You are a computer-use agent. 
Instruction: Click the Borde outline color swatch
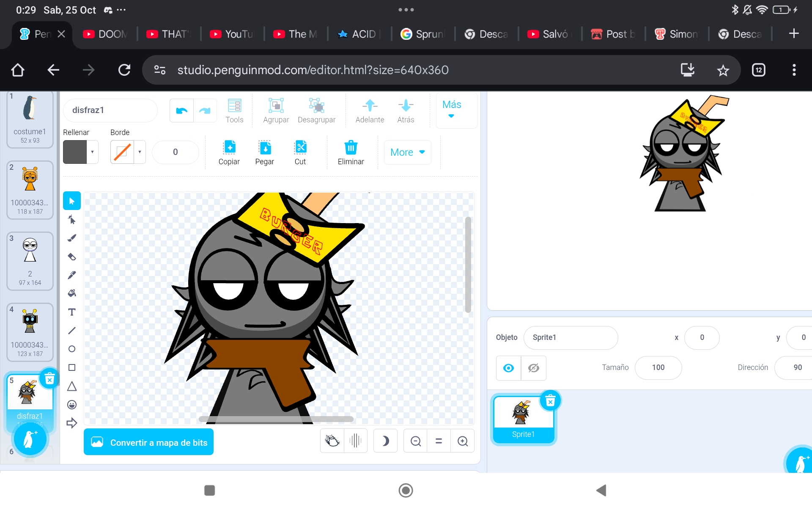[123, 152]
